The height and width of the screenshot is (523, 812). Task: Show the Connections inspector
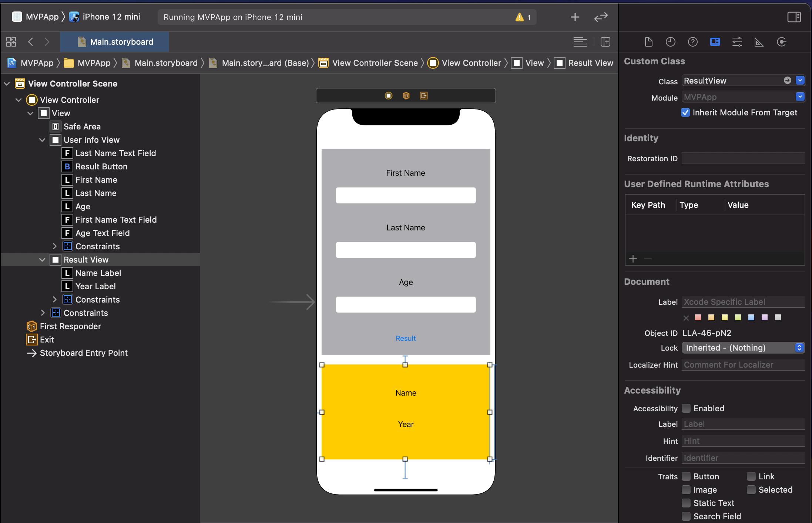781,42
